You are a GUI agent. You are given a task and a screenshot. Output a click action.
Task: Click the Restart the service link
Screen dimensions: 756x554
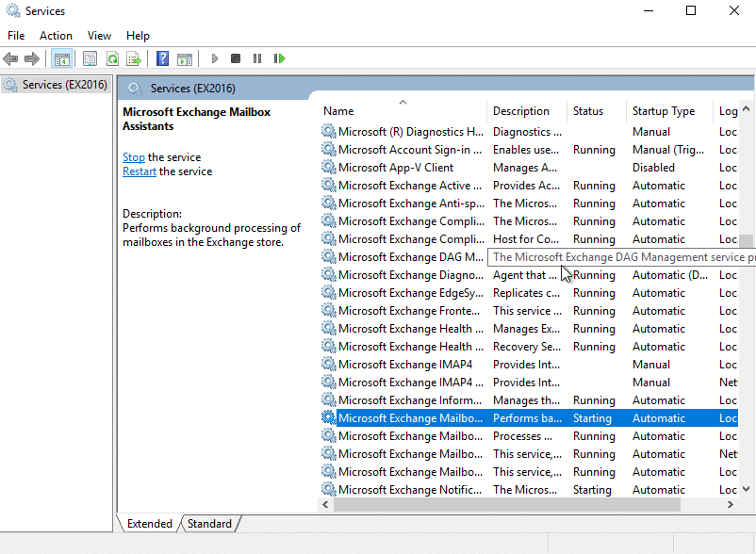140,171
